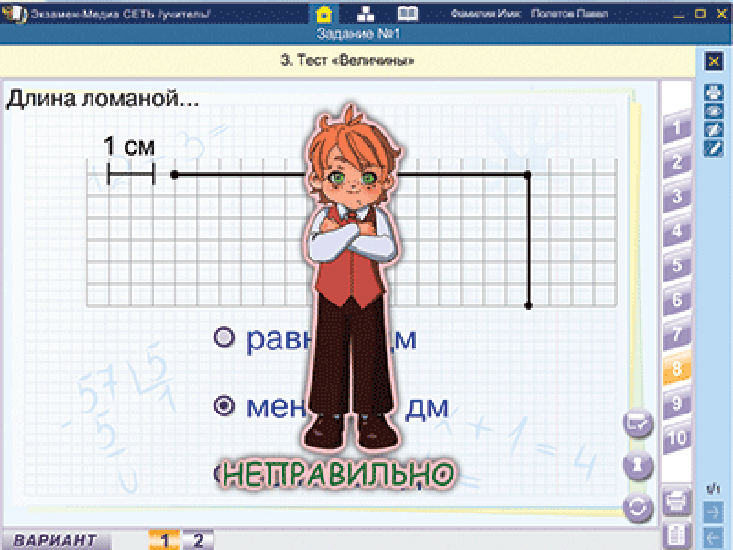This screenshot has width=733, height=550.
Task: Click the eye icon in right sidebar
Action: (714, 112)
